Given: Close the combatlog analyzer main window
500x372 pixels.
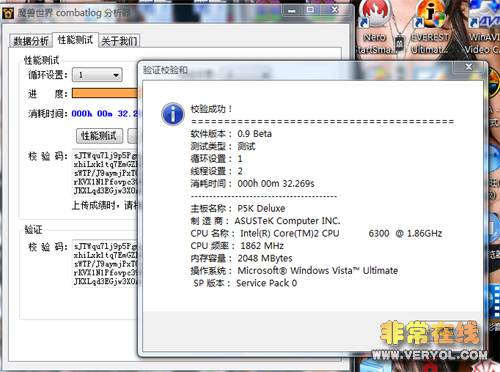Looking at the screenshot, I should point(335,11).
